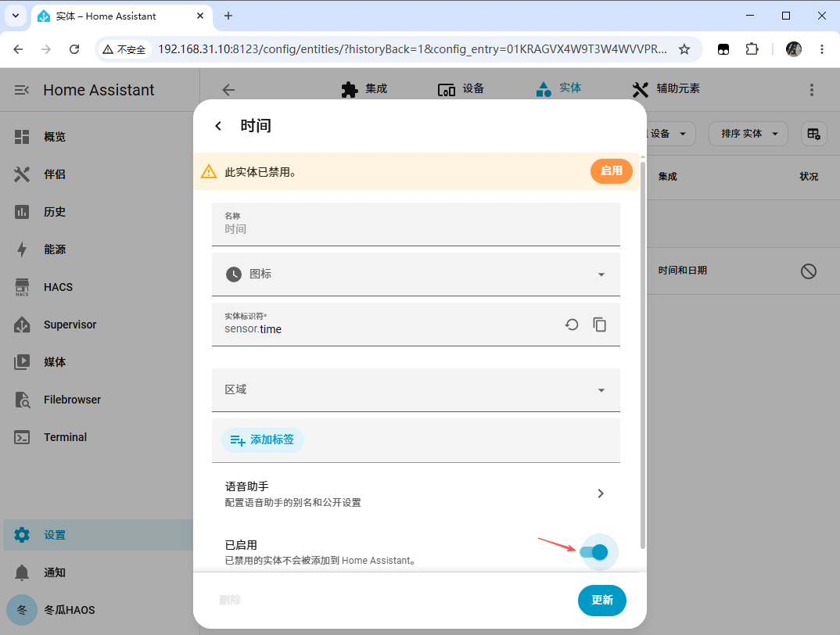Click the clock icon in 图标 field
The height and width of the screenshot is (635, 840).
(234, 274)
